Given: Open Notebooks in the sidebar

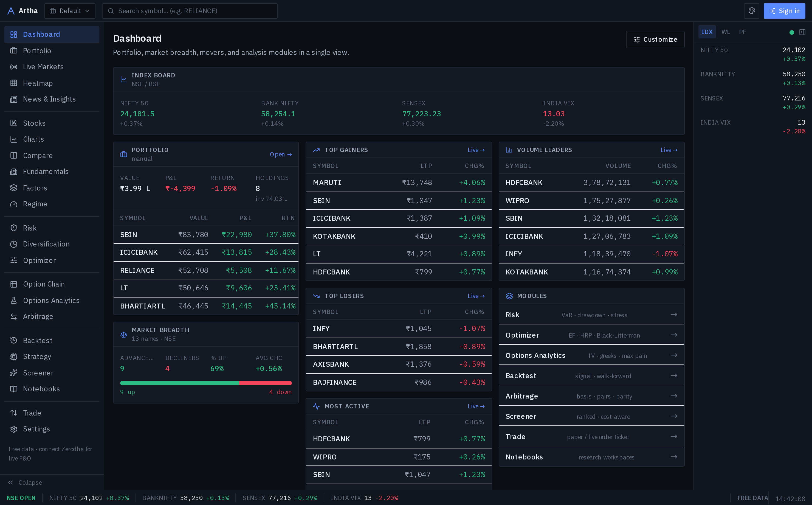Looking at the screenshot, I should 52,389.
